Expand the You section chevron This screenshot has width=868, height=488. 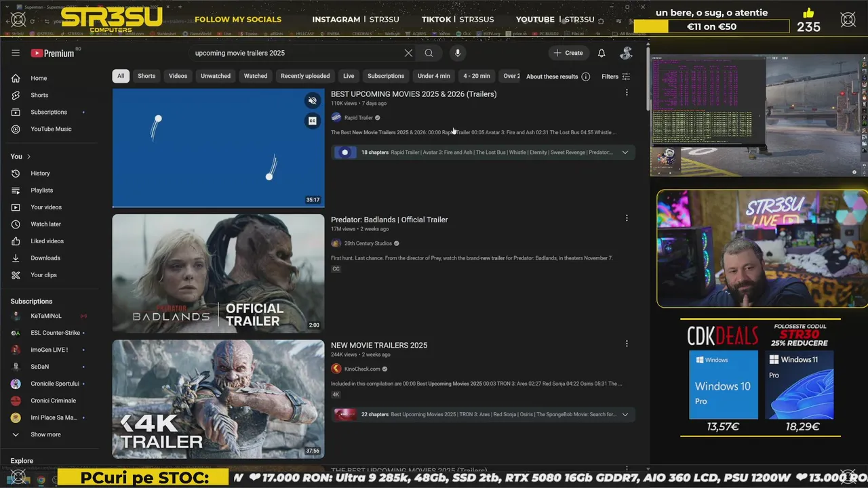pos(28,157)
